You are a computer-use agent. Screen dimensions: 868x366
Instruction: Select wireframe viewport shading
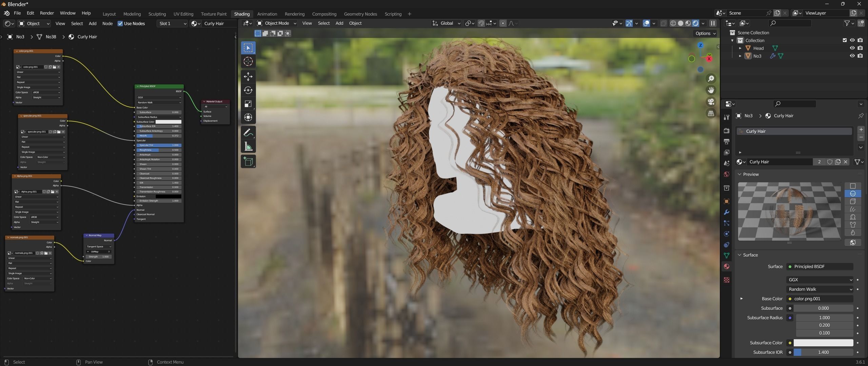[673, 23]
